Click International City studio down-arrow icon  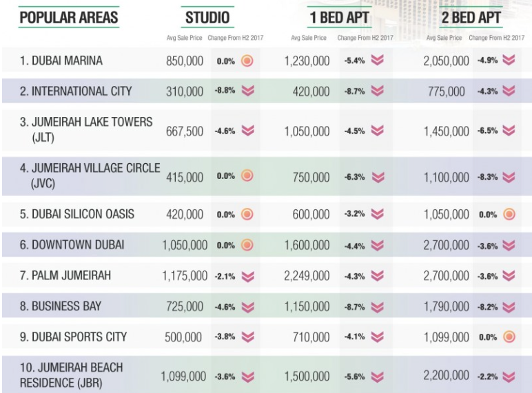[247, 92]
